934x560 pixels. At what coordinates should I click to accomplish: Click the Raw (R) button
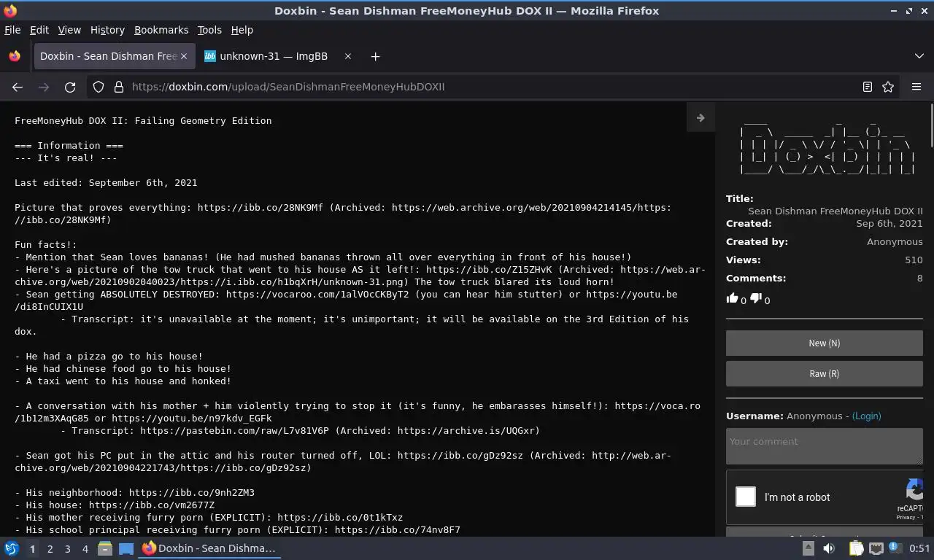(825, 373)
